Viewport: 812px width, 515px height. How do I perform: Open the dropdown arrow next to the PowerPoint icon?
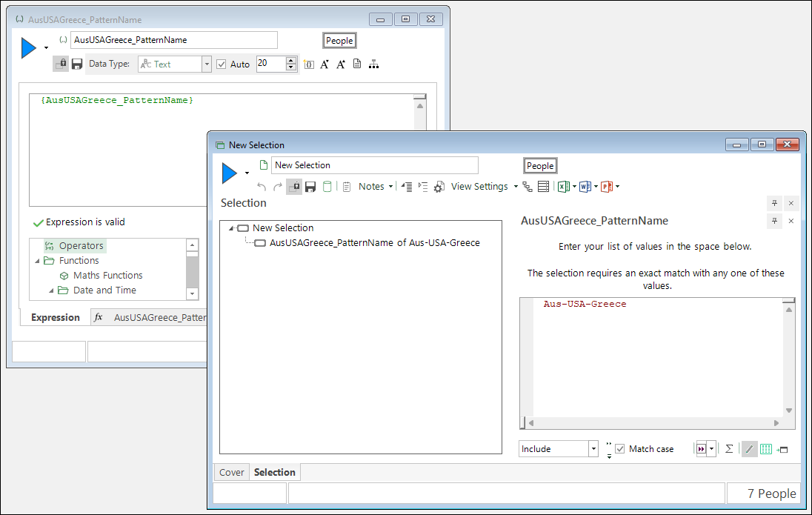[x=617, y=187]
